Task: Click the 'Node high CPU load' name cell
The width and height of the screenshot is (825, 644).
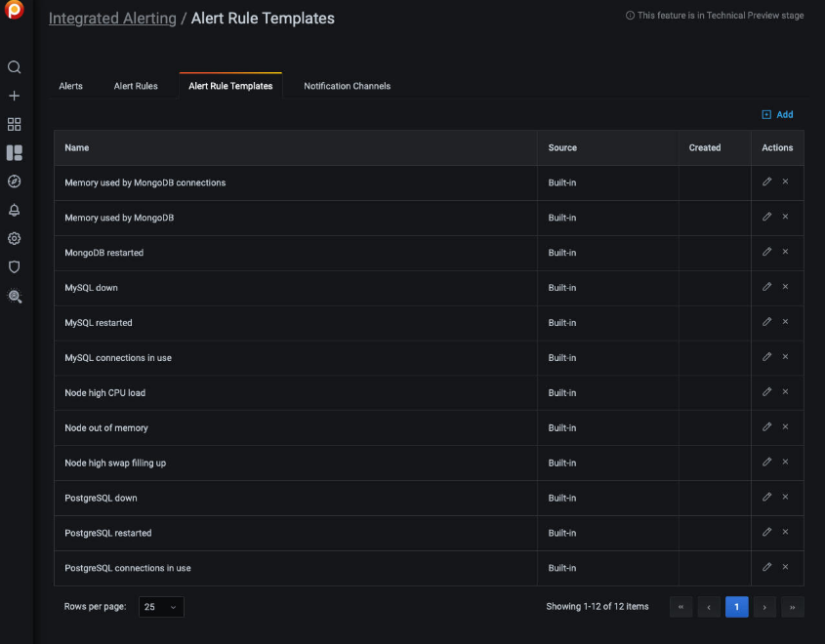Action: [295, 392]
